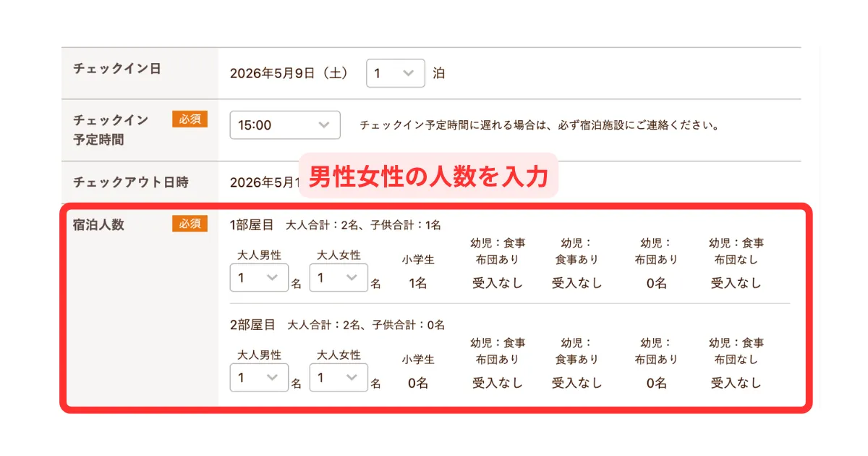Expand 大人女性 dropdown for 1部屋目

pos(339,278)
